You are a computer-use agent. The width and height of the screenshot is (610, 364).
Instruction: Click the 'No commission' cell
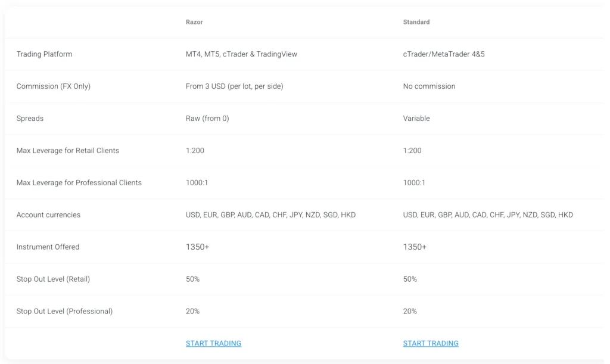pos(429,86)
